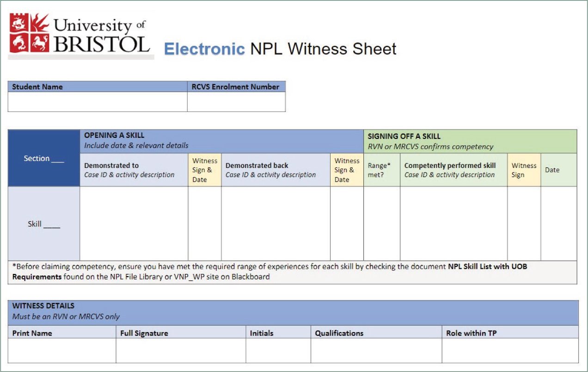
Task: Click the empty cell under Witness Sign
Action: [x=524, y=224]
